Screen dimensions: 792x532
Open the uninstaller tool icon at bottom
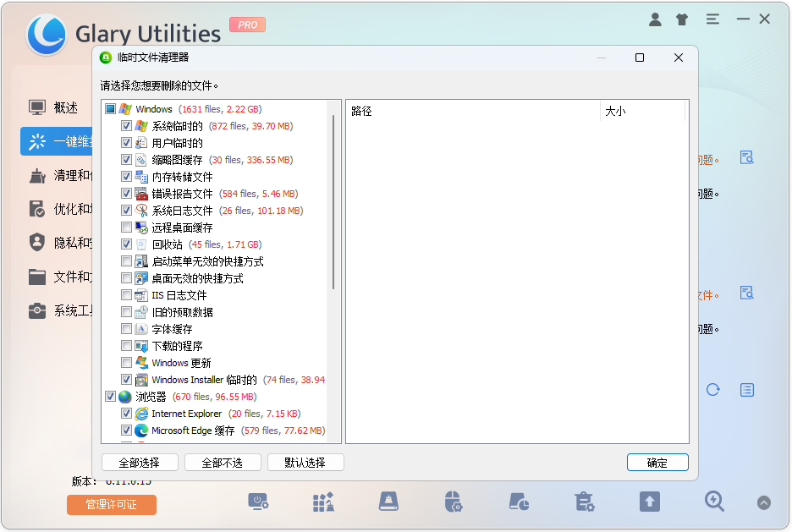click(584, 502)
